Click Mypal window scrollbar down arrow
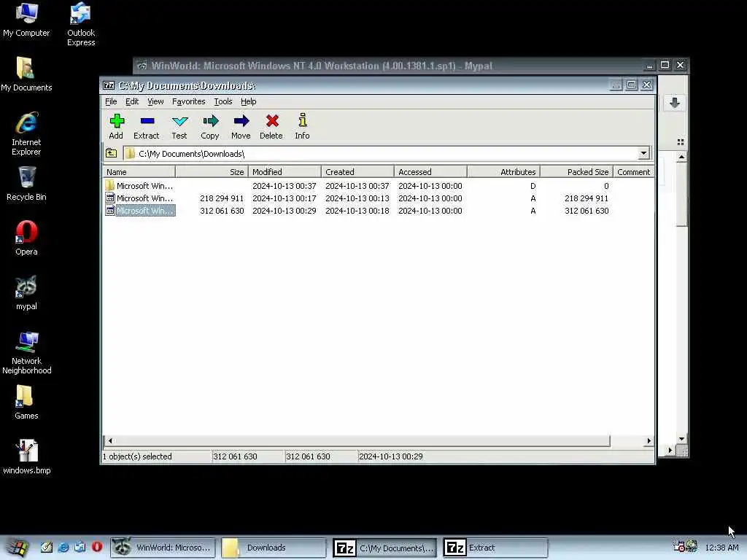The width and height of the screenshot is (747, 560). tap(682, 438)
